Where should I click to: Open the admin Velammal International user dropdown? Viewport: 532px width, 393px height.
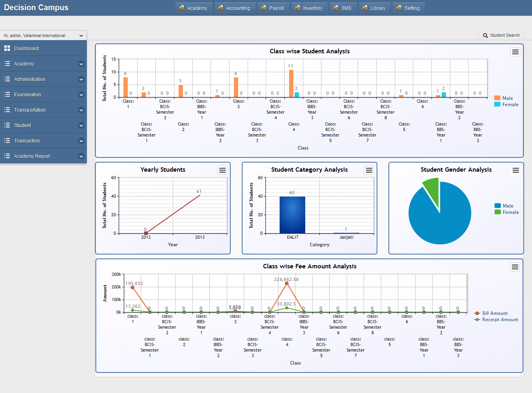pos(43,36)
